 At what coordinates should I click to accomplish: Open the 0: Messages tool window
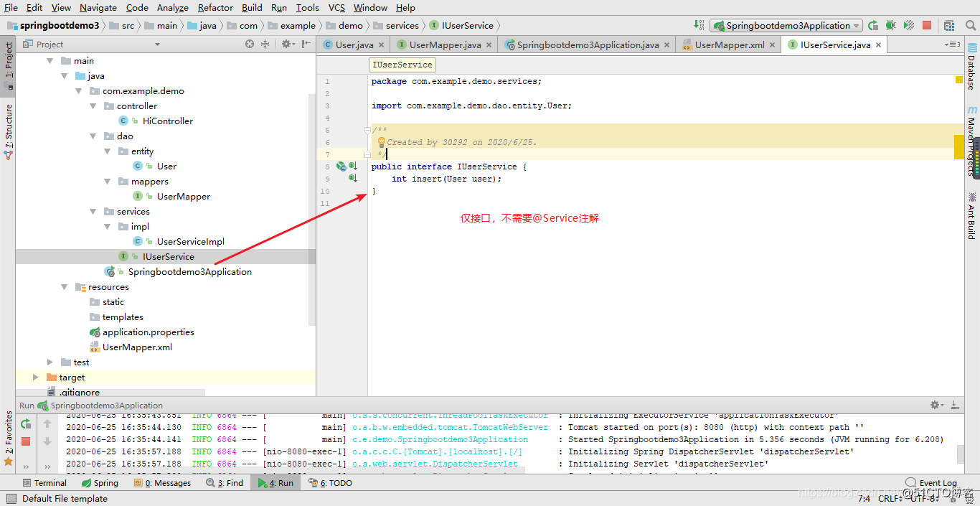coord(163,483)
